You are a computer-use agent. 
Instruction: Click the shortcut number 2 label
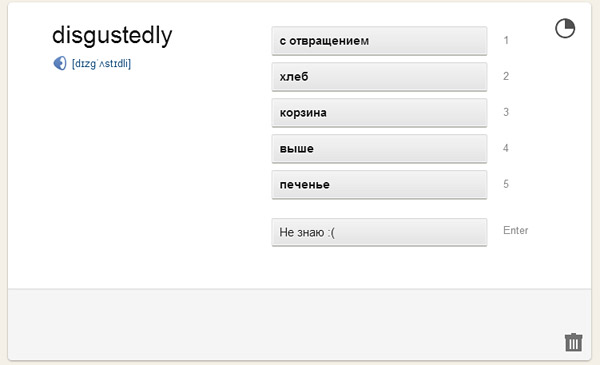pos(506,76)
